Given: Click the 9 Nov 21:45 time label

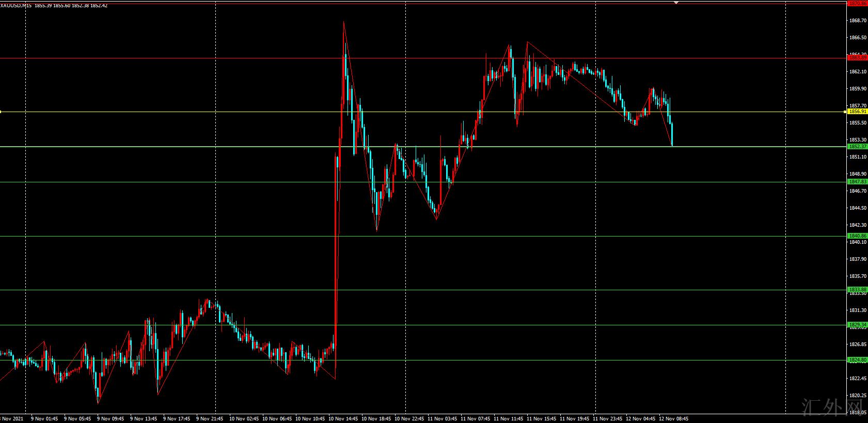Looking at the screenshot, I should pyautogui.click(x=210, y=419).
